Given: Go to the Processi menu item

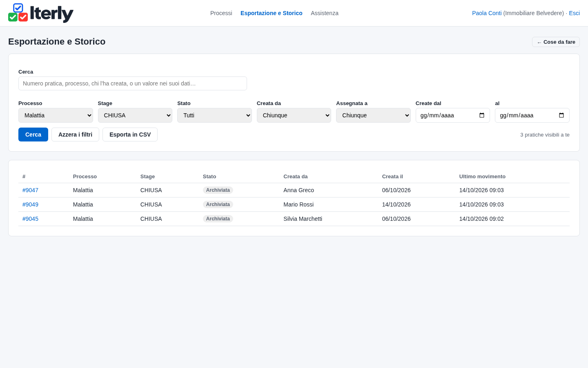Looking at the screenshot, I should [221, 13].
